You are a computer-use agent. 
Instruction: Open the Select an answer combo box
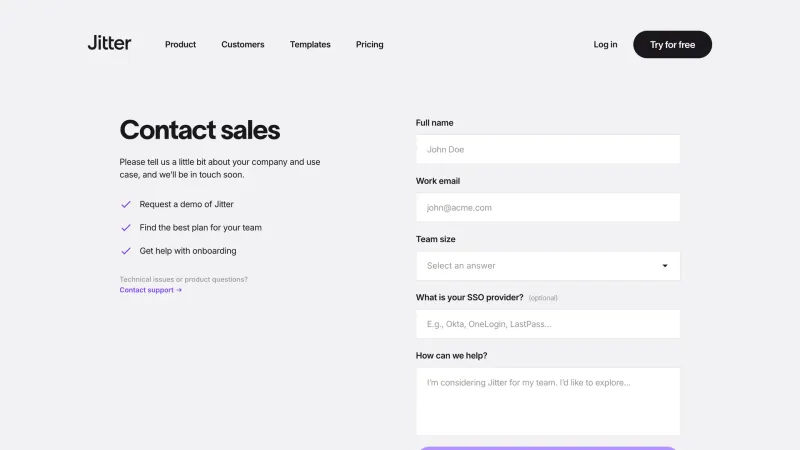tap(547, 266)
